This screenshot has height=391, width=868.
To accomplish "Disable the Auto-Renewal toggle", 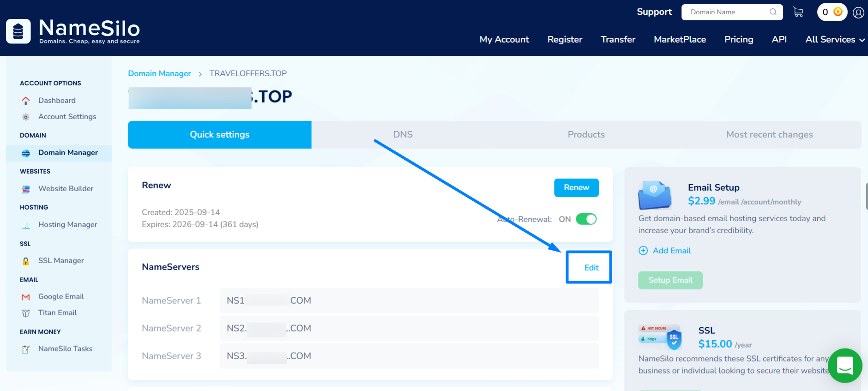I will 586,219.
